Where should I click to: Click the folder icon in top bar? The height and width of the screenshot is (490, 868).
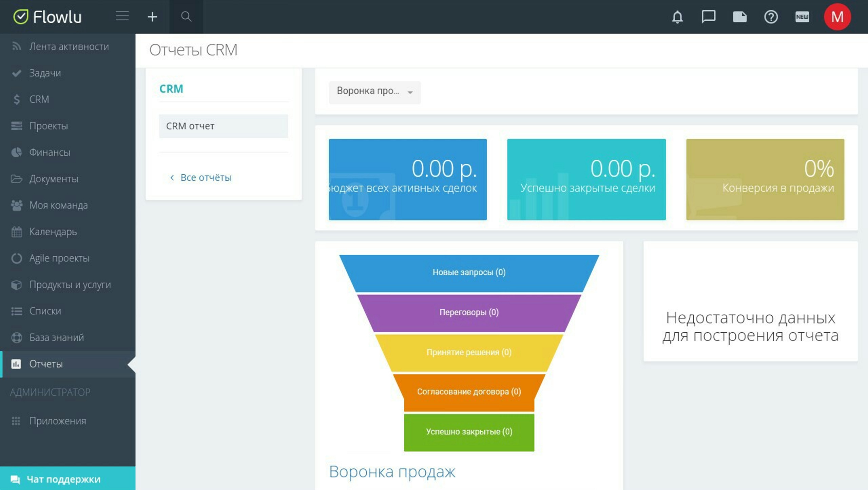[x=739, y=17]
